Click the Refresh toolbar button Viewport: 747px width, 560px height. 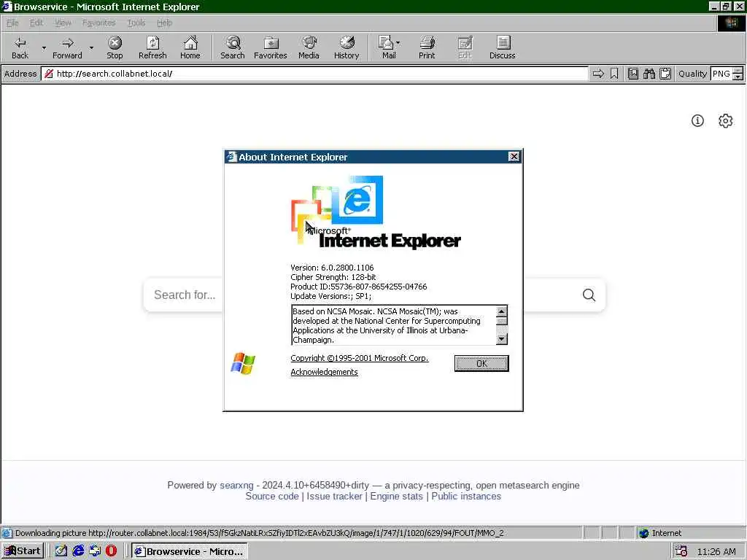(x=152, y=47)
